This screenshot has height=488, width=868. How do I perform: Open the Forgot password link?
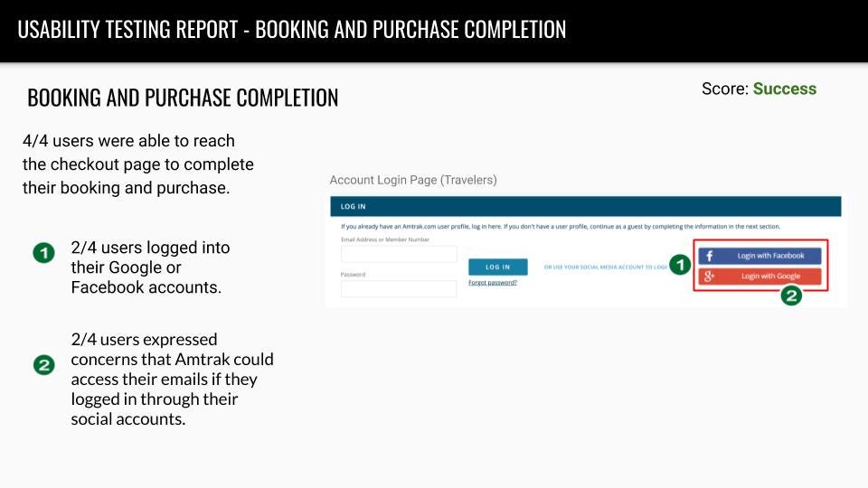(x=493, y=283)
